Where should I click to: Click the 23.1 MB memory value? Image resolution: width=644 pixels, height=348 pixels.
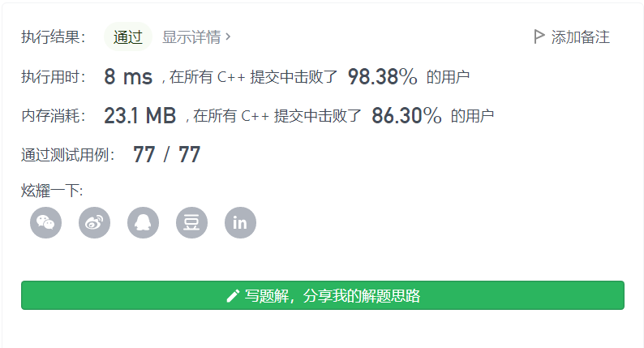[x=140, y=116]
